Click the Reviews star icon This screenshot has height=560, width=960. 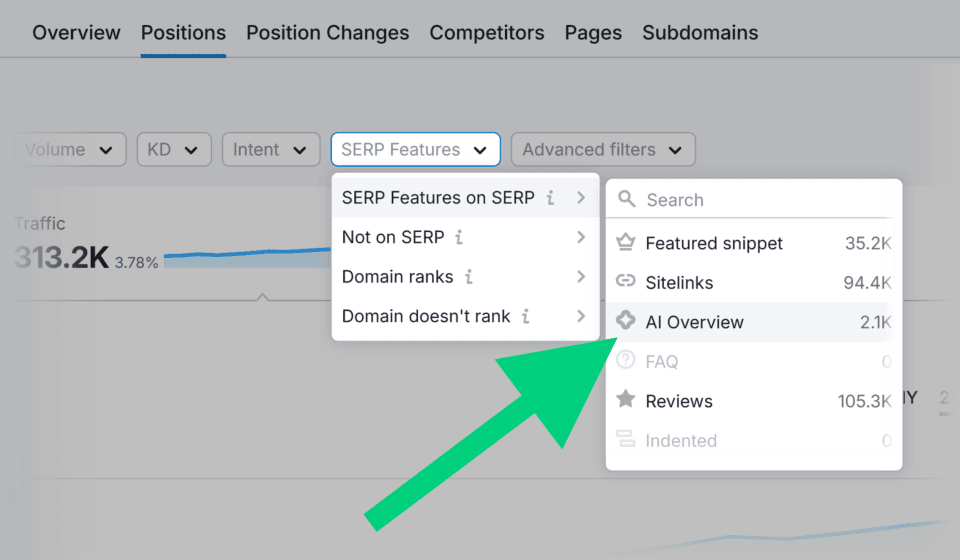click(x=626, y=400)
